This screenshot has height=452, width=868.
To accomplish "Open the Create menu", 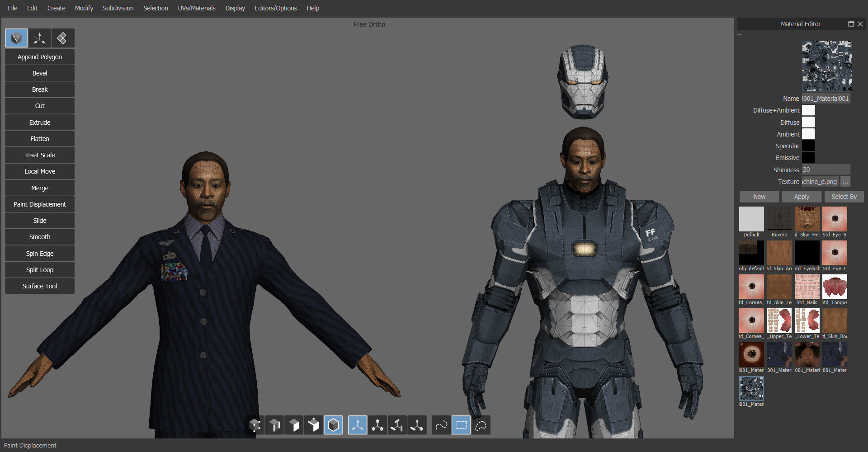I will (57, 8).
